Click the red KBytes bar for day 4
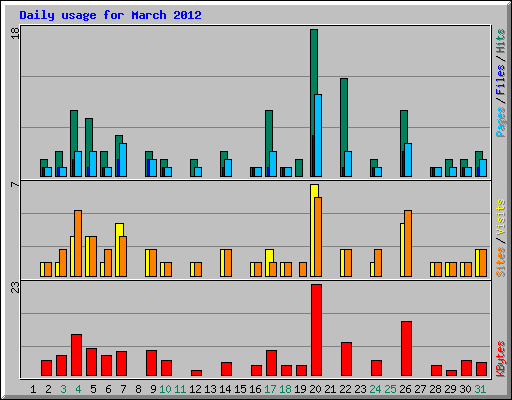 click(76, 355)
